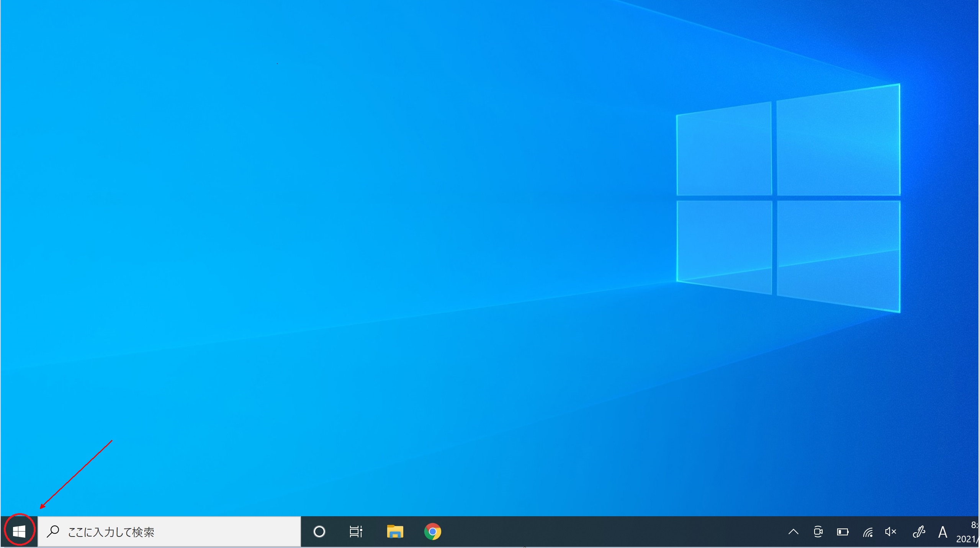
Task: Launch File Explorer from taskbar
Action: click(395, 532)
